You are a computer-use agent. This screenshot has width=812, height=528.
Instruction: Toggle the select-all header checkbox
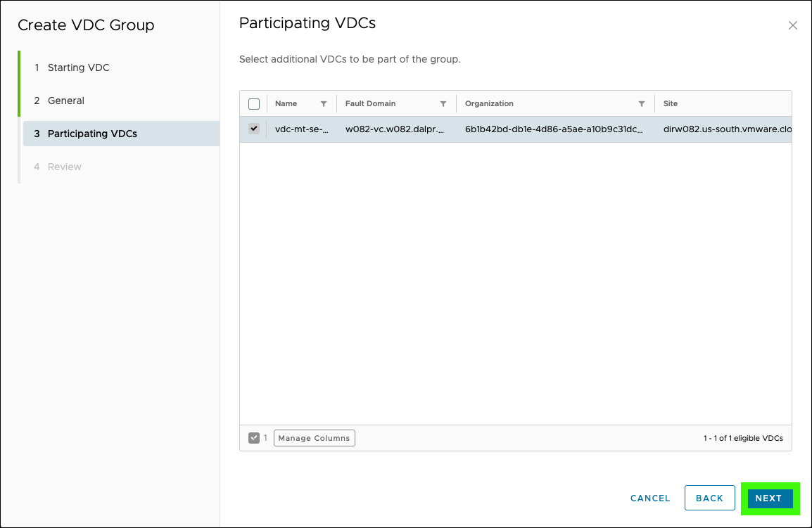[254, 104]
